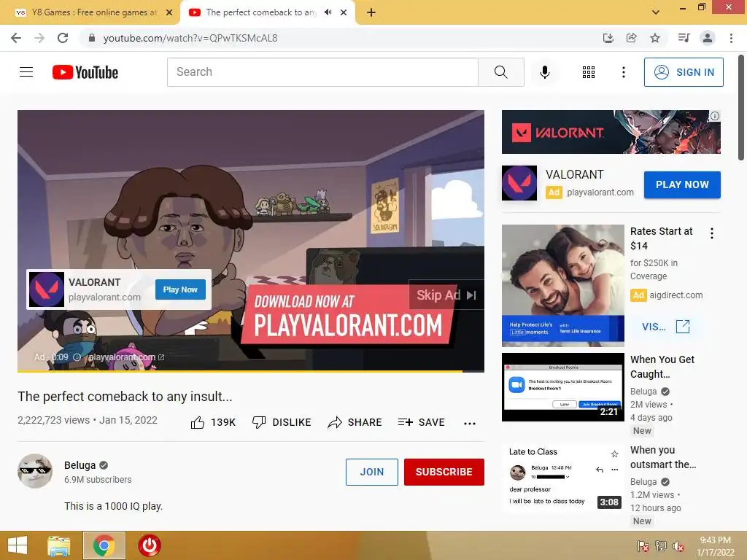Screen dimensions: 747x560
Task: Close the Y8 Games tab
Action: [x=169, y=13]
